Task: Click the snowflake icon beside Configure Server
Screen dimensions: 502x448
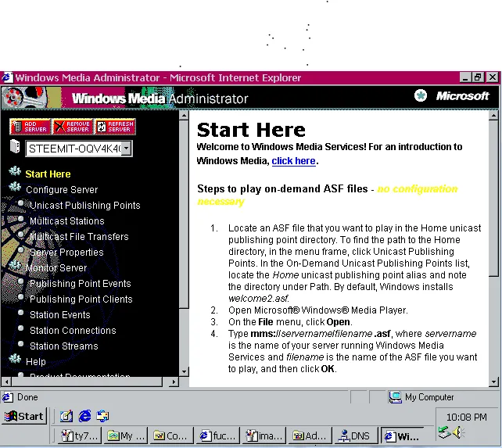Action: point(15,187)
